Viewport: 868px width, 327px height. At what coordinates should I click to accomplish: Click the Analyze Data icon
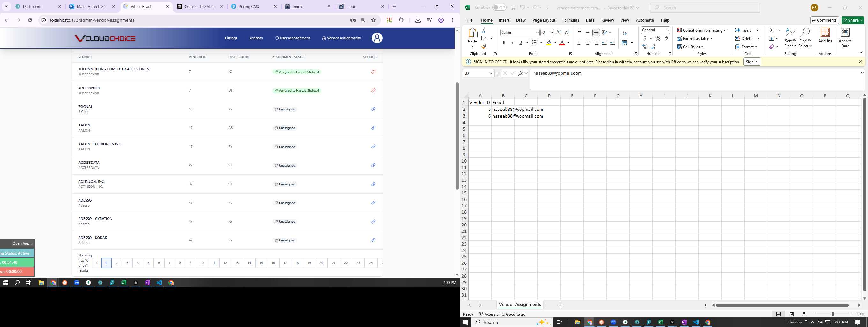pos(845,37)
